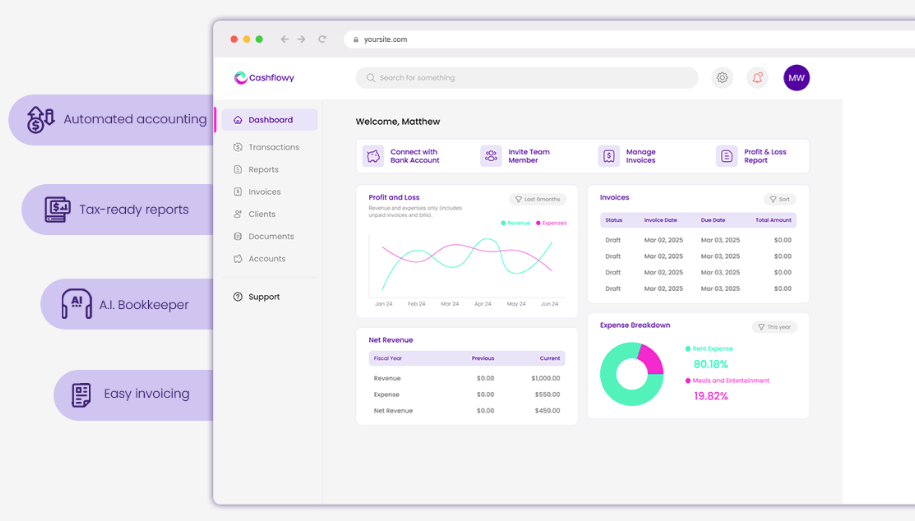Click the Connect with Bank Account icon
This screenshot has height=521, width=915.
pyautogui.click(x=374, y=156)
